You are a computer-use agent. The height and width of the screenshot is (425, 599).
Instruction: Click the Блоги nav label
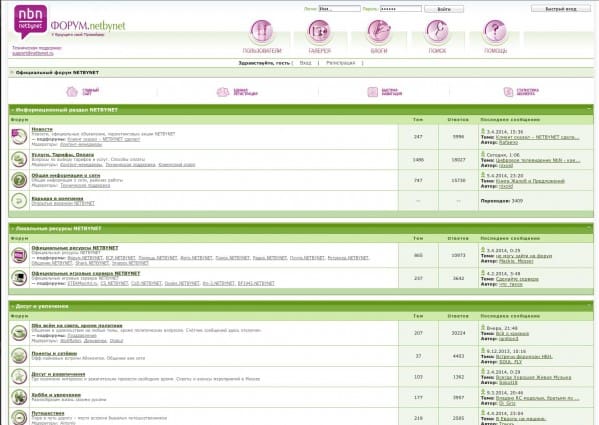(x=379, y=50)
